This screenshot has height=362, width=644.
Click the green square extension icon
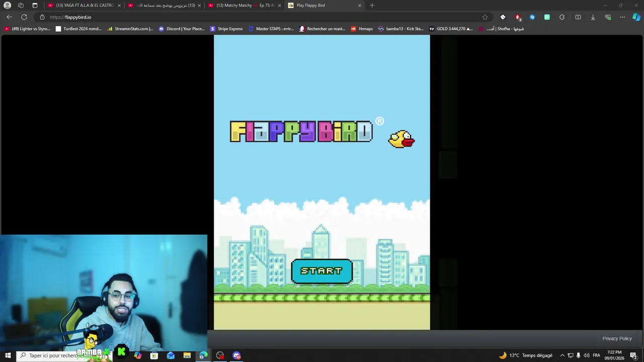(x=547, y=17)
